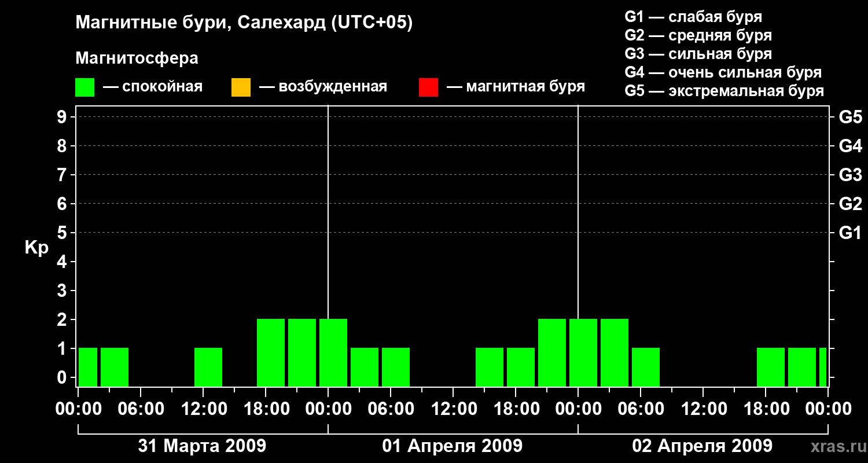Click the 18:00–21:00 bar on 02 Апреля
The image size is (868, 463).
click(771, 367)
